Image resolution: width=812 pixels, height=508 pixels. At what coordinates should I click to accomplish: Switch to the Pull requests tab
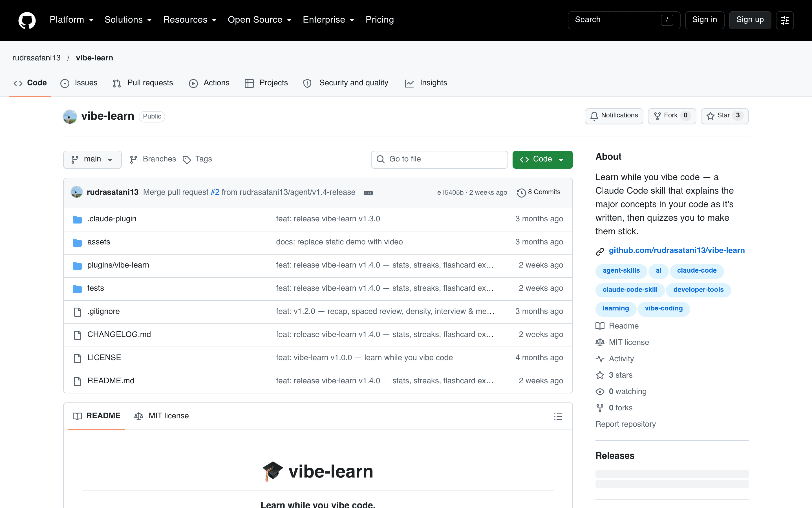pos(143,83)
